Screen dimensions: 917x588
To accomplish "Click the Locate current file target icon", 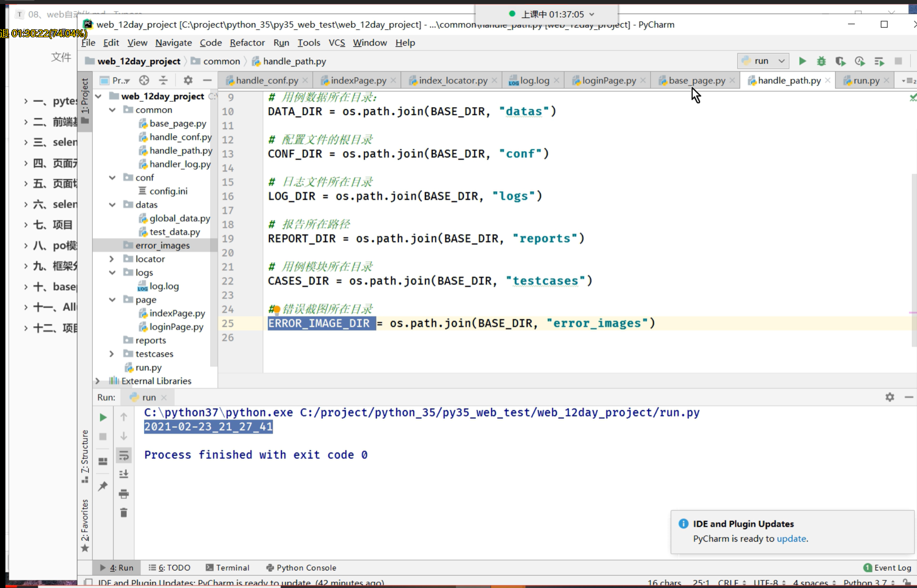I will [144, 81].
